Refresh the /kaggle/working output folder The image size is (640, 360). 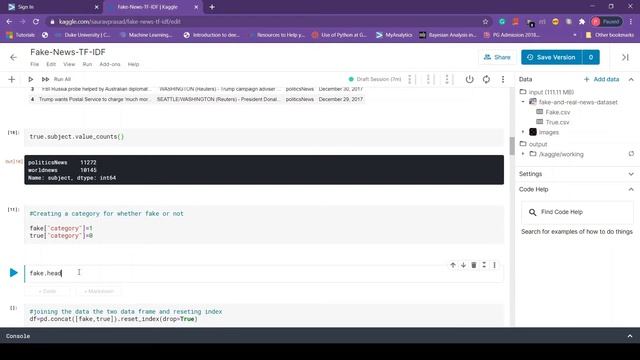pos(631,154)
